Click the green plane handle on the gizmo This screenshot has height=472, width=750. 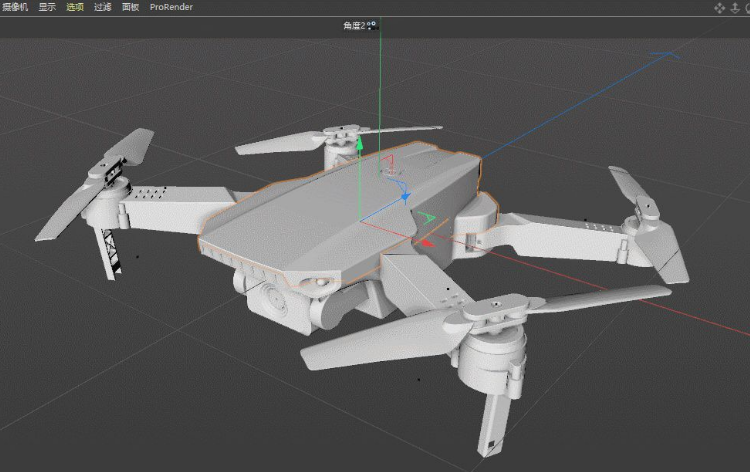point(426,218)
